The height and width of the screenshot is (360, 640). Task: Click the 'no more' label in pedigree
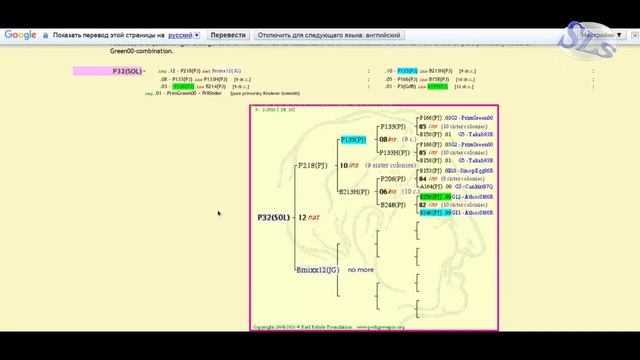360,270
